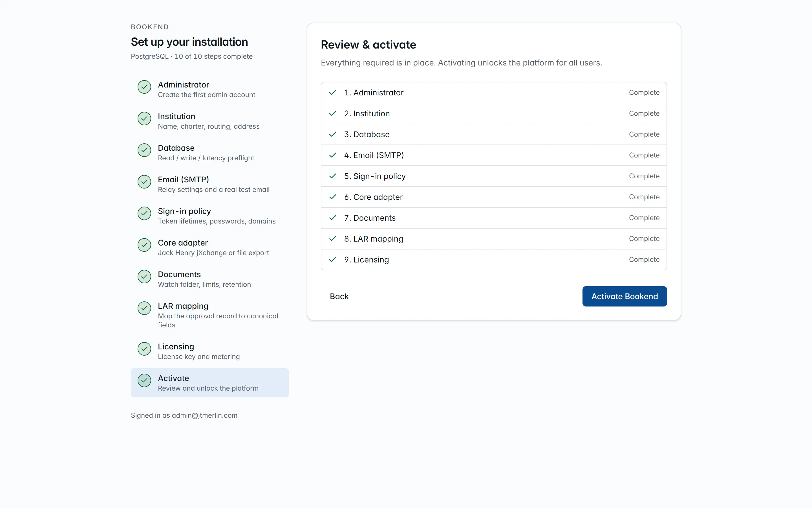Click '4. Email (SMTP)' in review list
This screenshot has height=508, width=812.
coord(374,155)
